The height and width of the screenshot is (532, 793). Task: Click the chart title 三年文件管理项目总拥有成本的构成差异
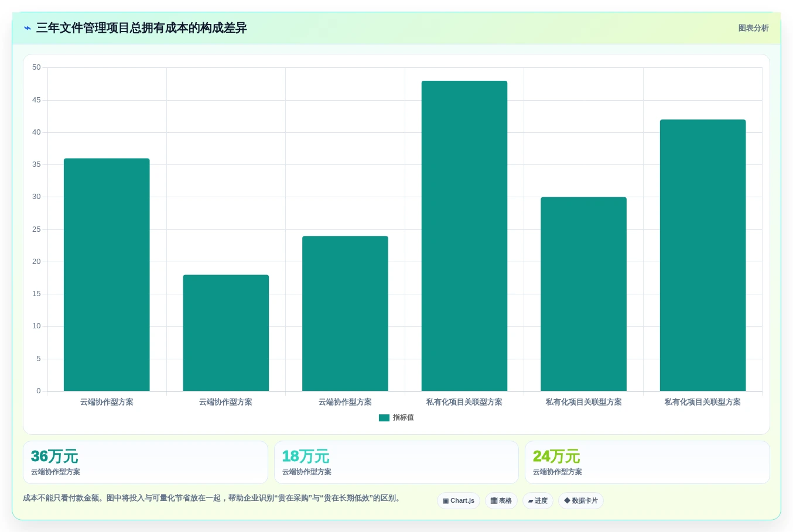tap(142, 28)
